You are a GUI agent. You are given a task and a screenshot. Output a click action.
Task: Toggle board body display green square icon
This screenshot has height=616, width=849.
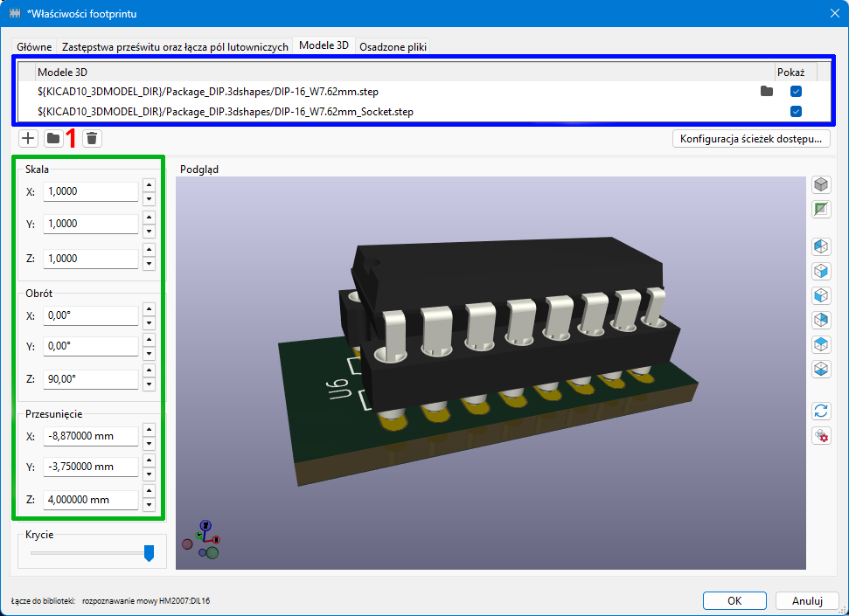821,209
